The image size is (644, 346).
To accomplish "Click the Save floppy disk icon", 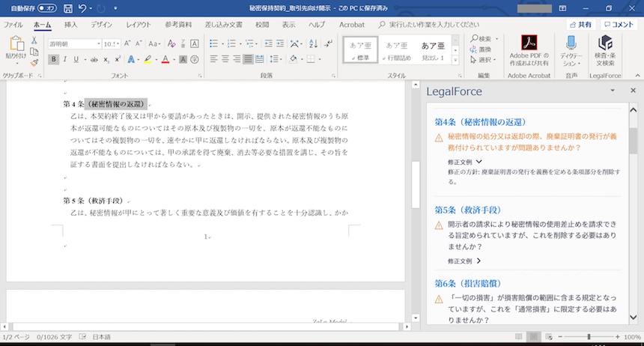I will click(68, 8).
